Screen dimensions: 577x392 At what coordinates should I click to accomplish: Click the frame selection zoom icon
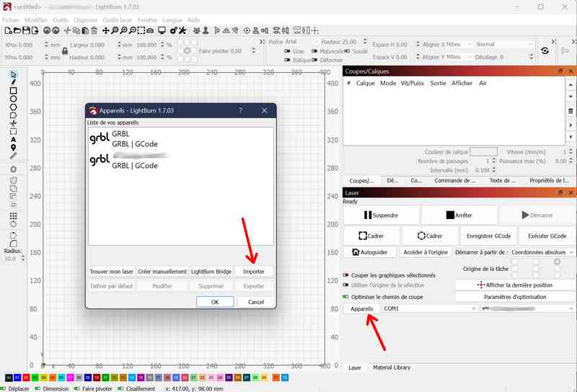pos(141,30)
